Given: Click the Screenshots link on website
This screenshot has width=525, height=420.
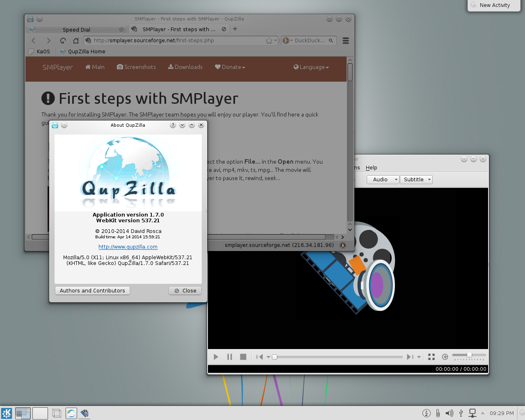Looking at the screenshot, I should pos(136,67).
